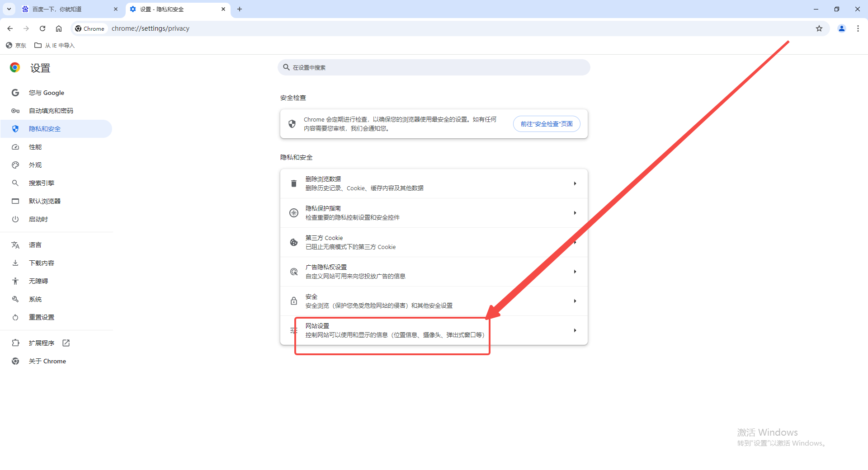This screenshot has width=868, height=470.
Task: Go back to previous page
Action: pos(10,28)
